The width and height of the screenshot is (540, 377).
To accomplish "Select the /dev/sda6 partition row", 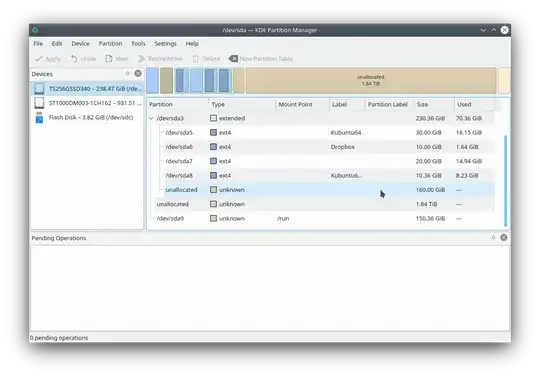I will point(322,147).
